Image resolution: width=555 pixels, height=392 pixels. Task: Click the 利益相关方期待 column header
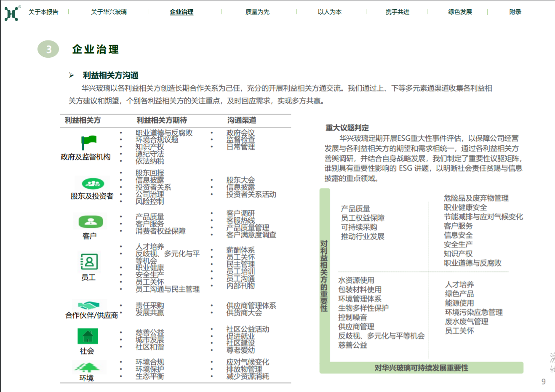point(162,120)
